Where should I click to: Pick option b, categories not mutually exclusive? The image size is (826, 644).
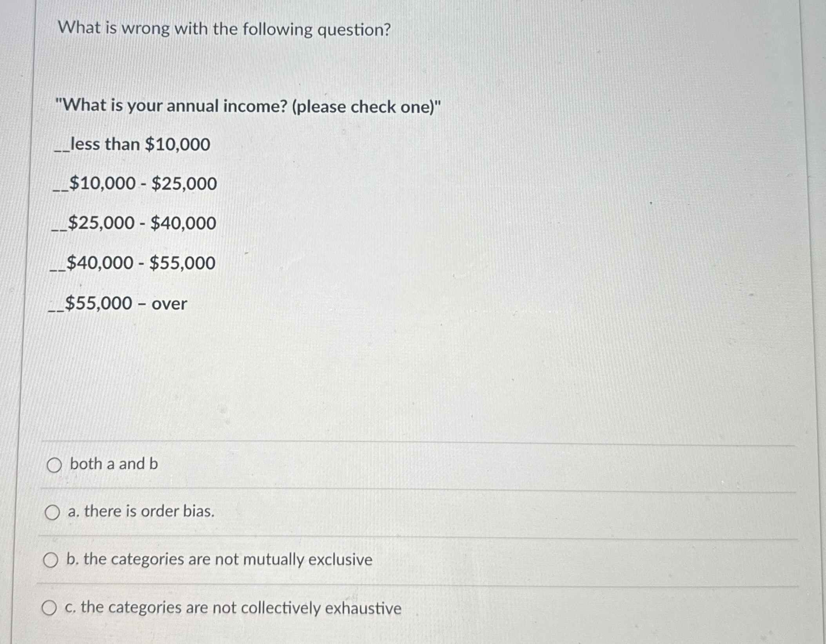coord(51,561)
